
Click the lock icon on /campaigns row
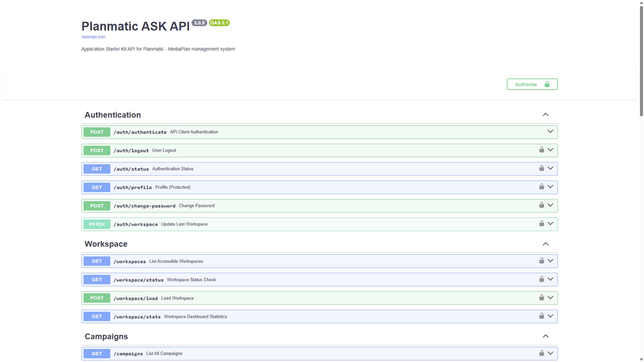click(541, 353)
